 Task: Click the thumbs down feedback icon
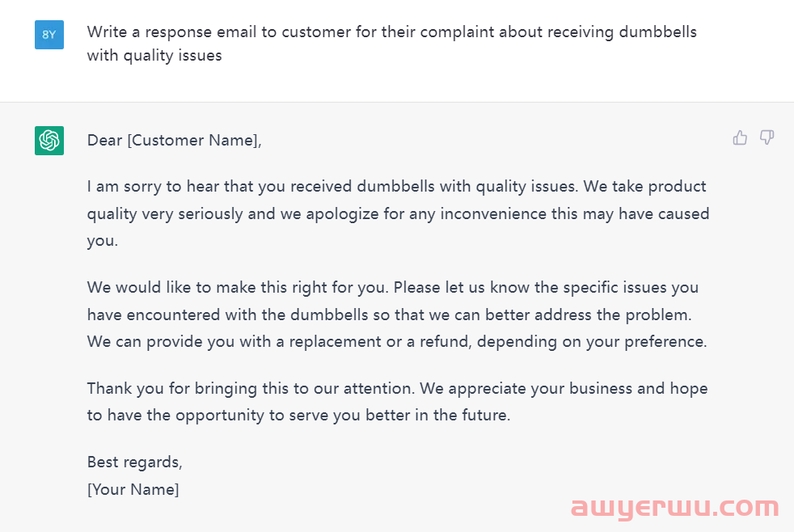pyautogui.click(x=767, y=137)
